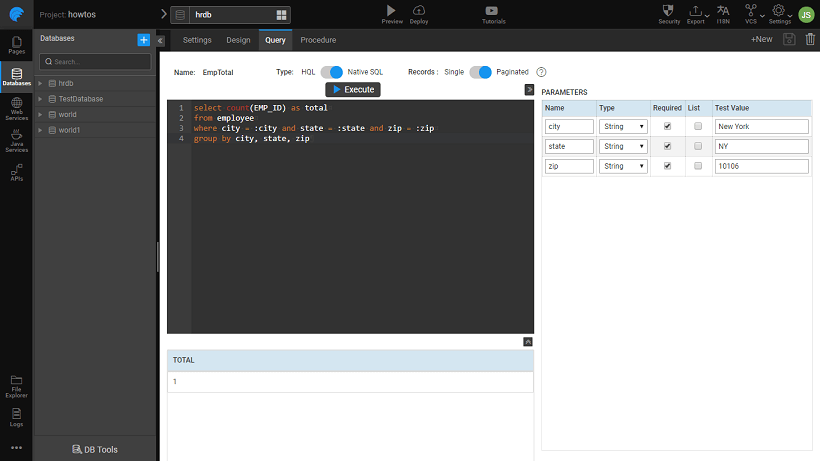Screen dimensions: 820x461
Task: Open the VCS dropdown menu
Action: (751, 14)
